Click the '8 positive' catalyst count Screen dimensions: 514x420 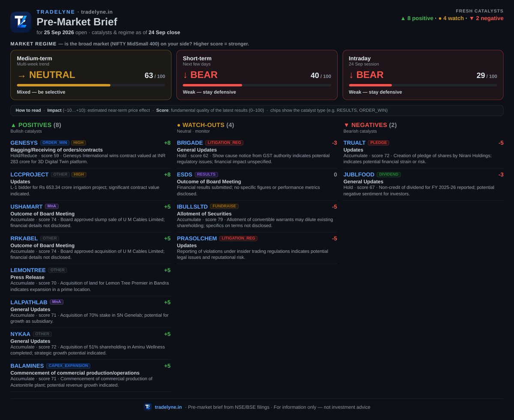tap(417, 18)
